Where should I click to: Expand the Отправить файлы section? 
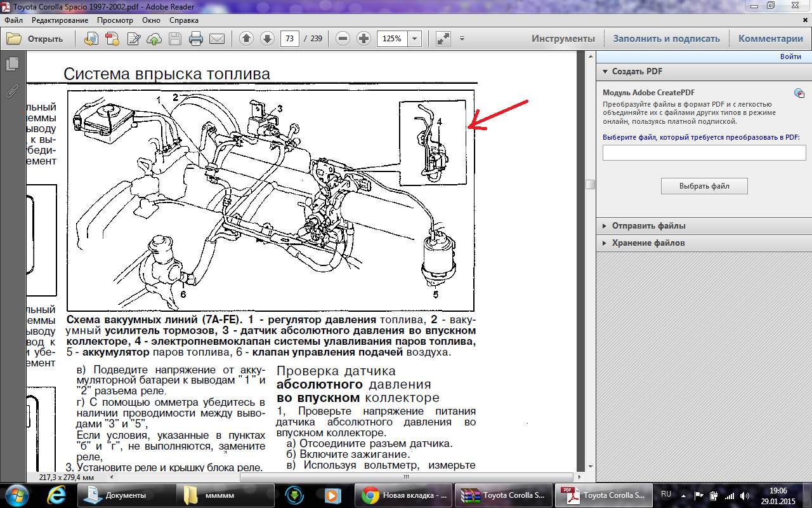pos(605,226)
